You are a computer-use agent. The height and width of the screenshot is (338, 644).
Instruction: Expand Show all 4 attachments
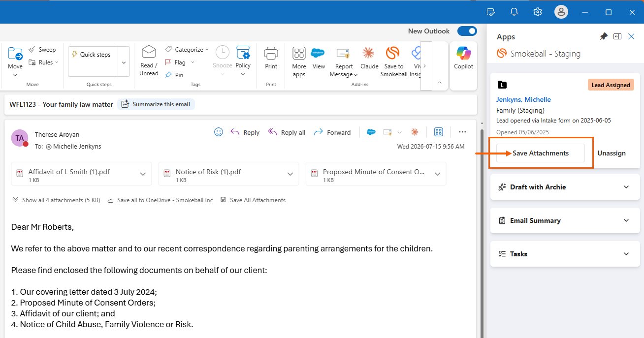click(56, 200)
